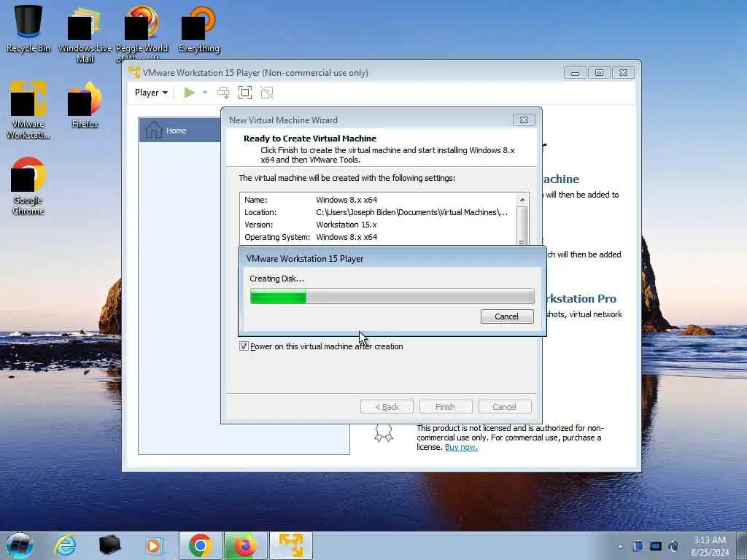The height and width of the screenshot is (560, 747).
Task: Click the wizard's bottom Cancel button
Action: (x=505, y=407)
